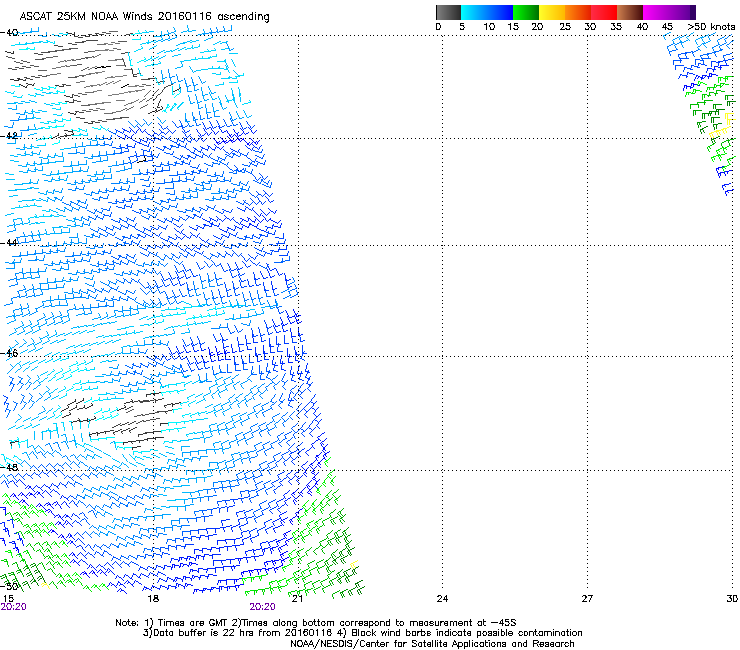The image size is (740, 650).
Task: Click the ASCAT 25KM NOAA Winds title
Action: tap(144, 17)
